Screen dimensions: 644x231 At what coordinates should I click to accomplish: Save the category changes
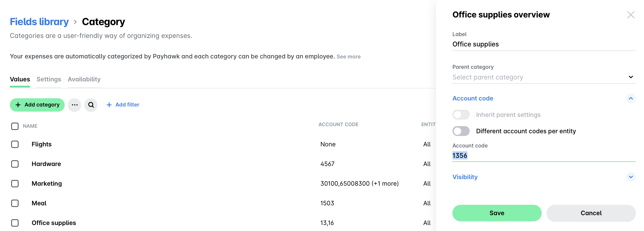pos(497,213)
